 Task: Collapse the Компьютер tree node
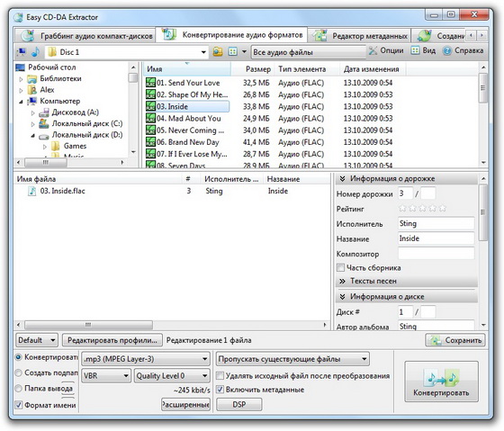tap(21, 102)
